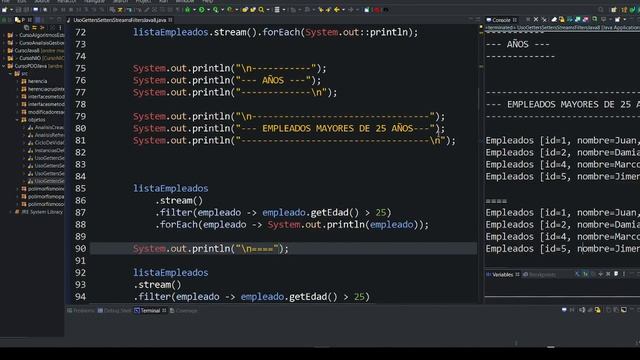Open the Debug Shell tab

pos(114,311)
